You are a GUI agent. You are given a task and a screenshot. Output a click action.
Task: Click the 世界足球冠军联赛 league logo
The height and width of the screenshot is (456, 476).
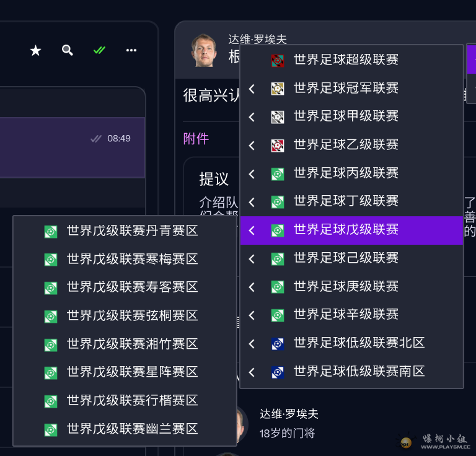tap(278, 89)
